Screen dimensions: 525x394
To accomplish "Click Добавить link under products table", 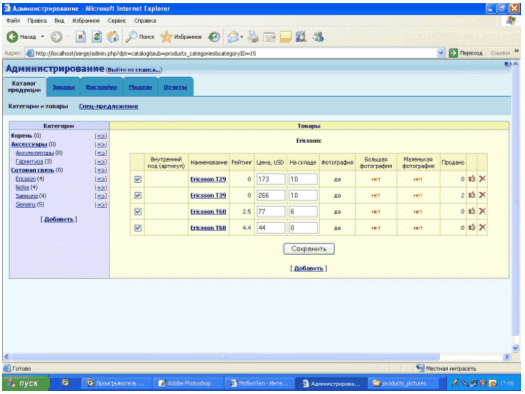I will click(308, 268).
